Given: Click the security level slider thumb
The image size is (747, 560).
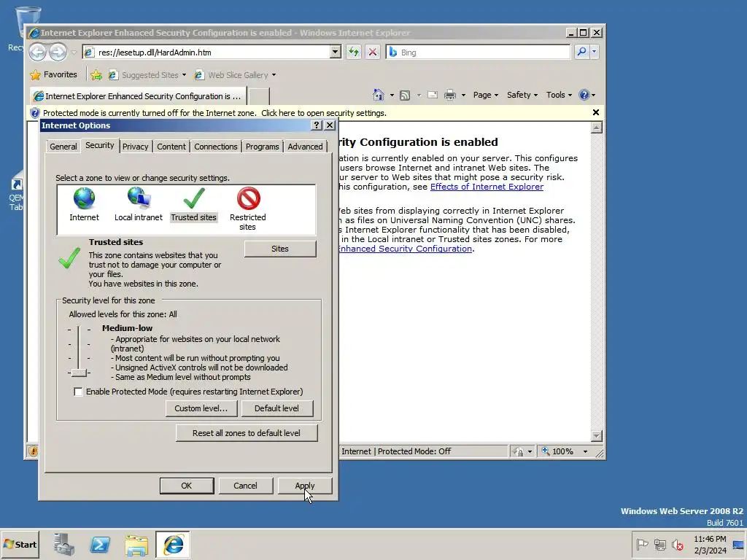Looking at the screenshot, I should (x=79, y=373).
